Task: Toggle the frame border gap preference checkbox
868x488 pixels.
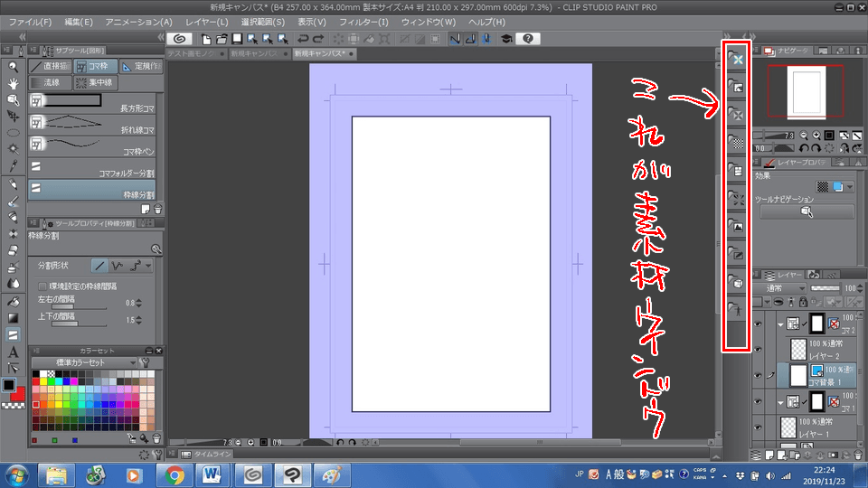Action: pos(42,286)
